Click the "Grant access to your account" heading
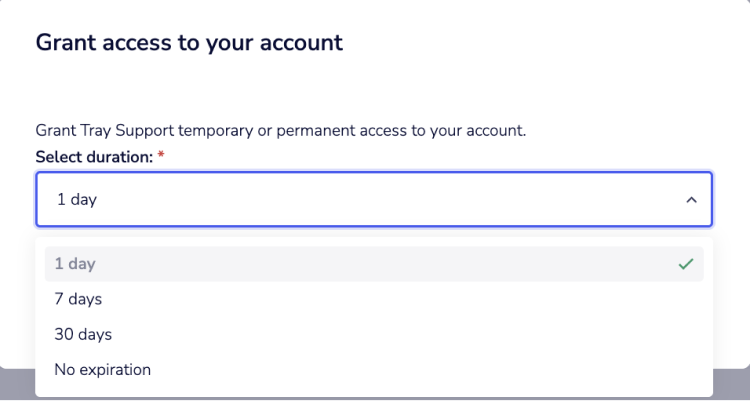 189,43
